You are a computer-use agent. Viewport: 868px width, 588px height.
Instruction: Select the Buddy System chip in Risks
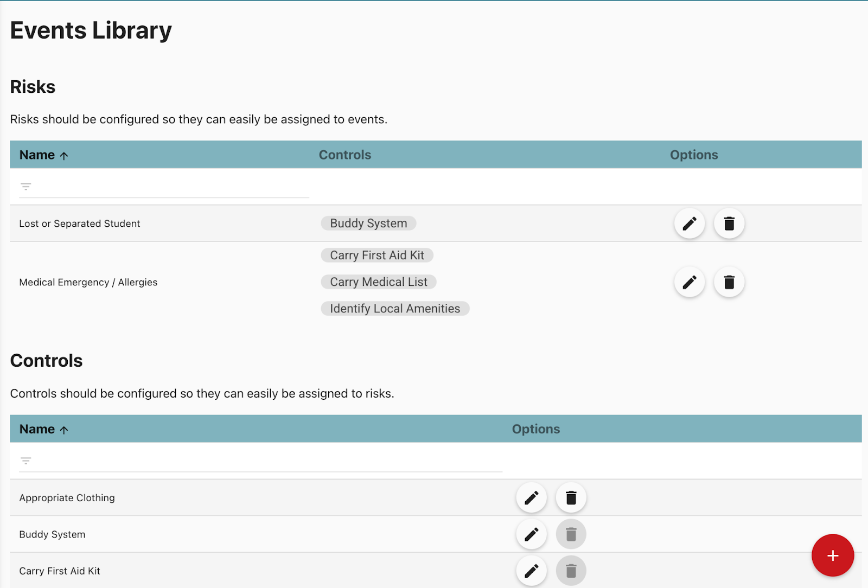click(x=368, y=223)
